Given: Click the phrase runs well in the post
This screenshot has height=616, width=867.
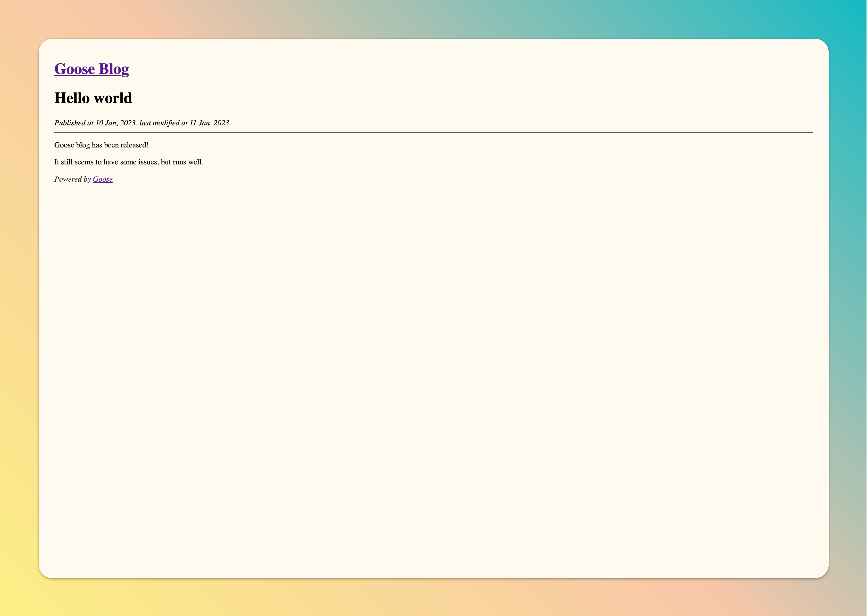Looking at the screenshot, I should pos(188,162).
